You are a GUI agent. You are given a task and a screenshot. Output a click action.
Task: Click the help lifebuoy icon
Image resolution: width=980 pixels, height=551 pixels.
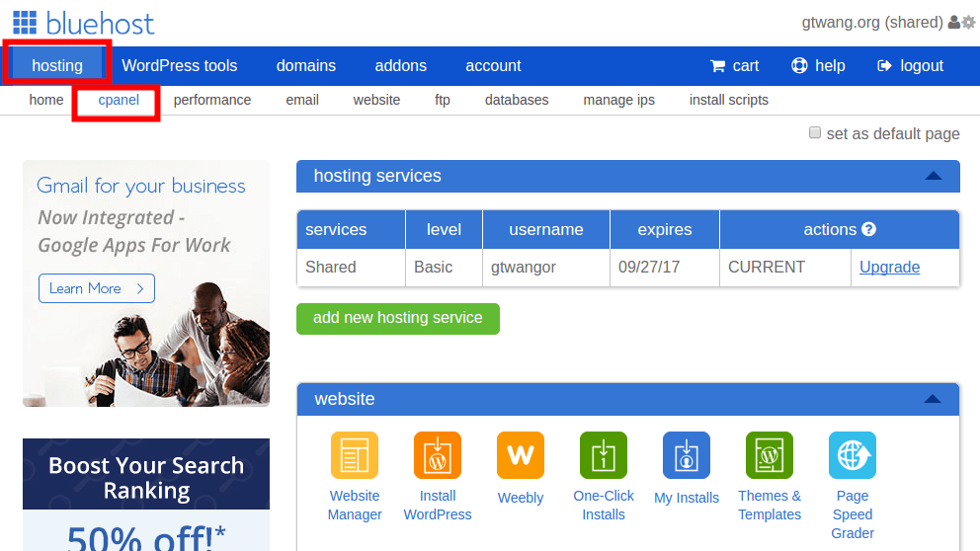pyautogui.click(x=799, y=65)
